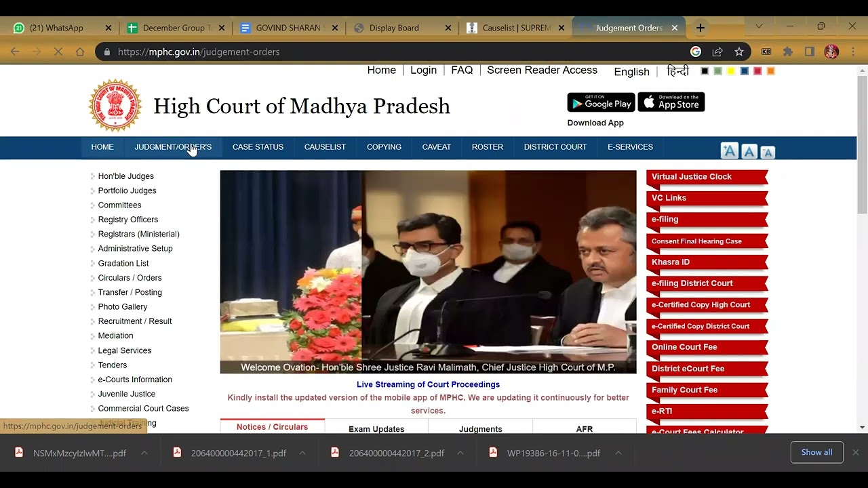
Task: Open CASE STATUS menu
Action: click(258, 147)
